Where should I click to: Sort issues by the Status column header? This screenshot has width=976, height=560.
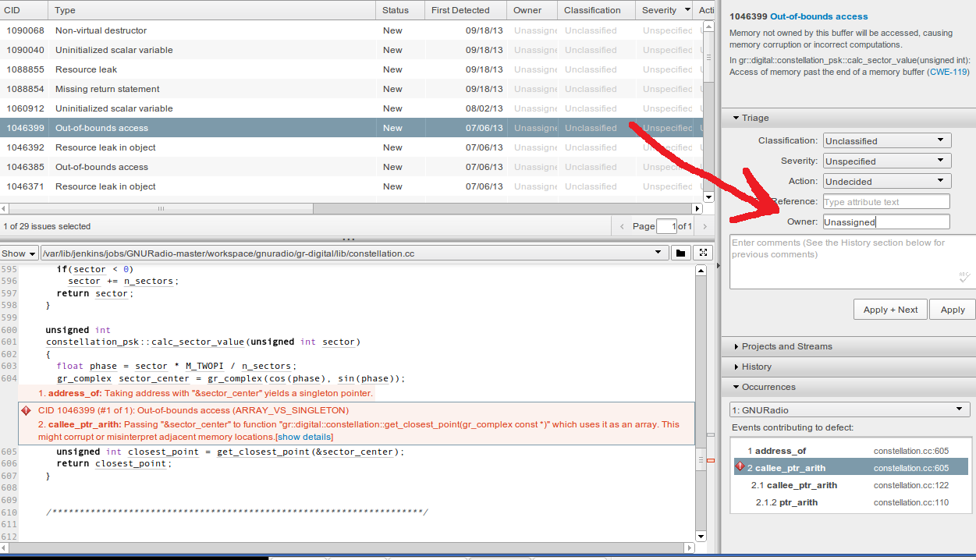click(399, 10)
